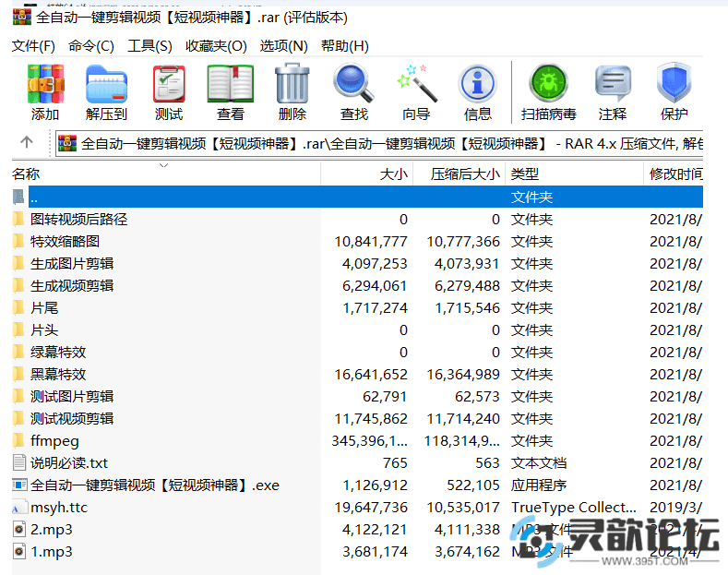728x575 pixels.
Task: Open the 选项(N) menu
Action: point(283,46)
